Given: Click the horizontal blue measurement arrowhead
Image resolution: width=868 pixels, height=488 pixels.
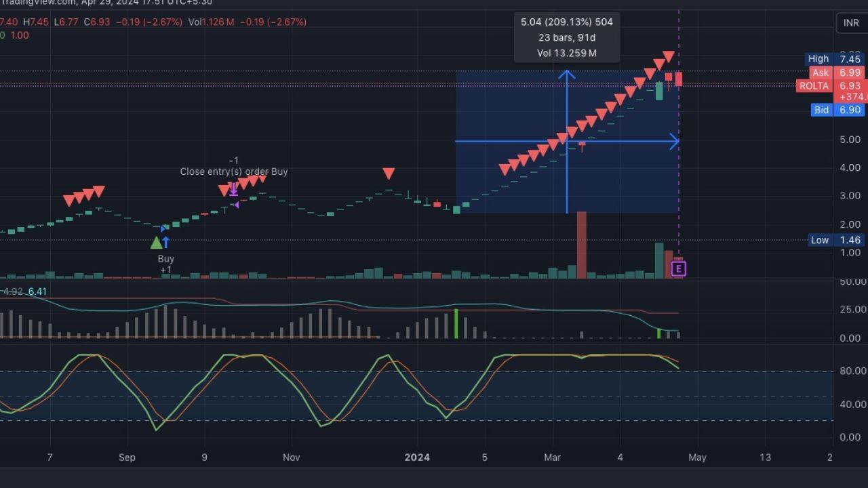Looking at the screenshot, I should 674,141.
